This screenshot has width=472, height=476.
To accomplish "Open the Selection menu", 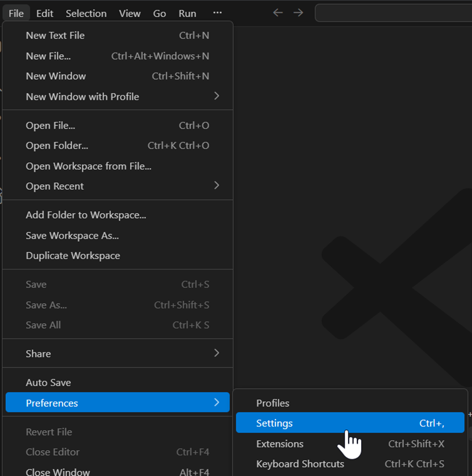I will (x=86, y=13).
